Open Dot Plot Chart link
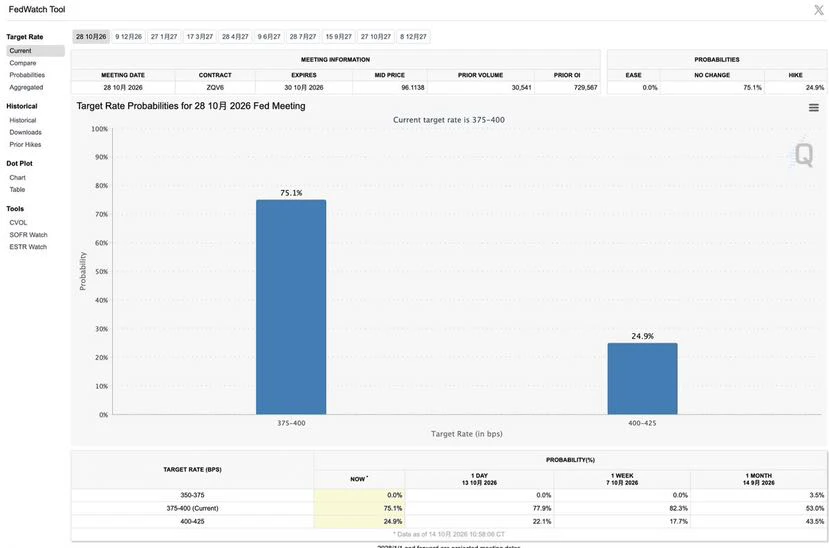This screenshot has height=548, width=829. tap(17, 178)
